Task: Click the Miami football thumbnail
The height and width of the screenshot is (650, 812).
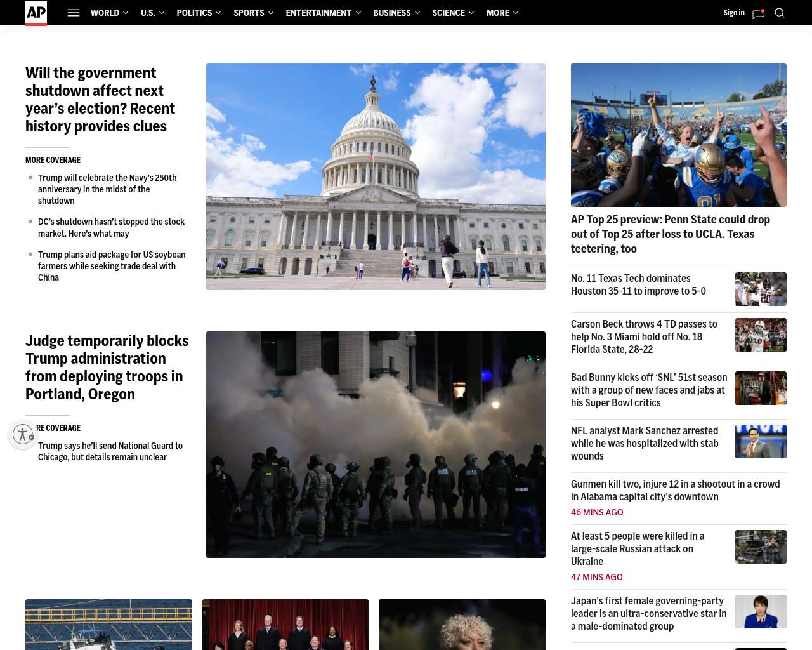Action: 761,335
